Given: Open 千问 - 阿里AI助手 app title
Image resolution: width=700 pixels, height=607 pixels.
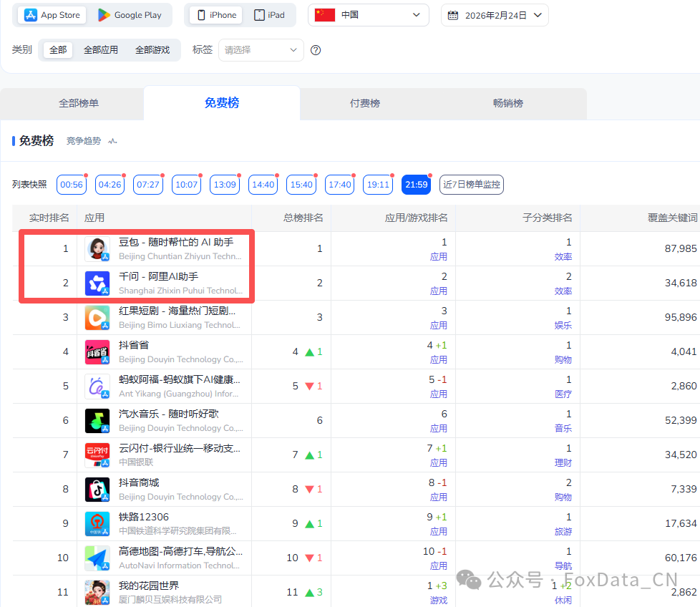Looking at the screenshot, I should coord(158,276).
